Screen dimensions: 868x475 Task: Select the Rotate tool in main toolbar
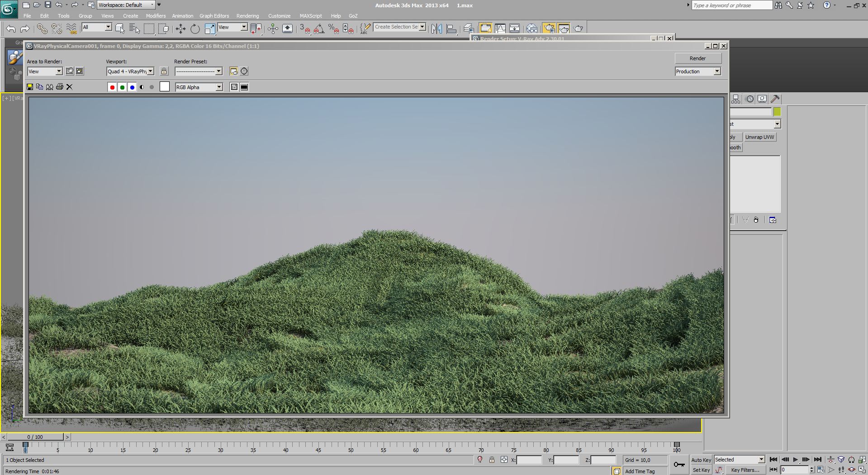pos(195,29)
